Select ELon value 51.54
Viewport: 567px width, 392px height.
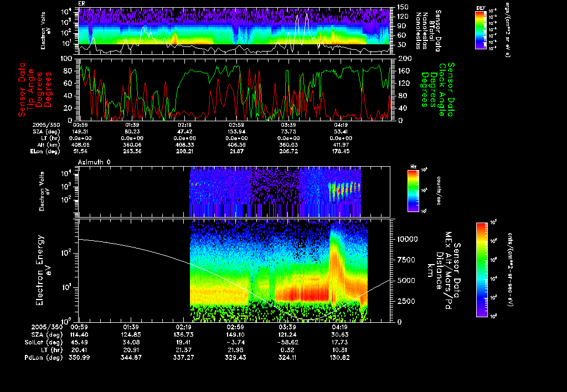coord(80,151)
